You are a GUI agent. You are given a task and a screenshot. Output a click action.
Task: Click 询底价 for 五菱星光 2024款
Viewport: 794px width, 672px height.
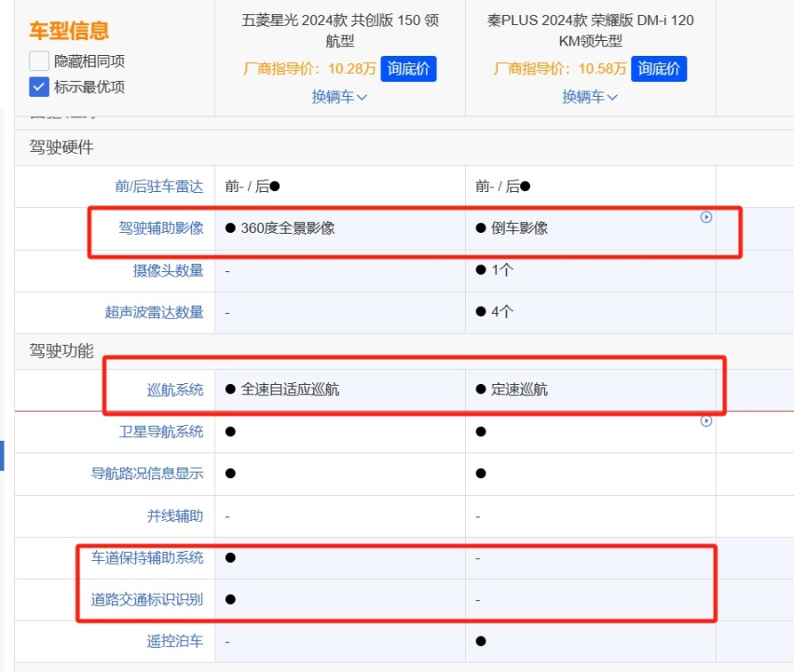tap(408, 69)
